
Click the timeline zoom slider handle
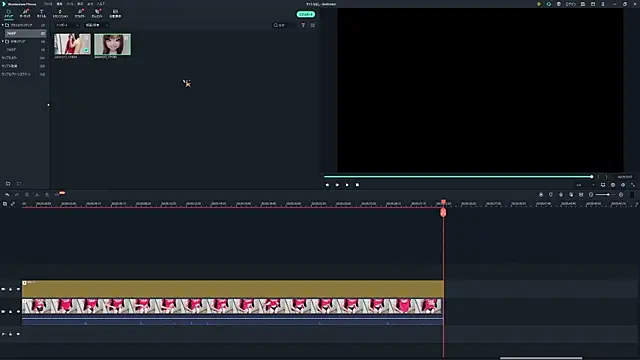[608, 195]
